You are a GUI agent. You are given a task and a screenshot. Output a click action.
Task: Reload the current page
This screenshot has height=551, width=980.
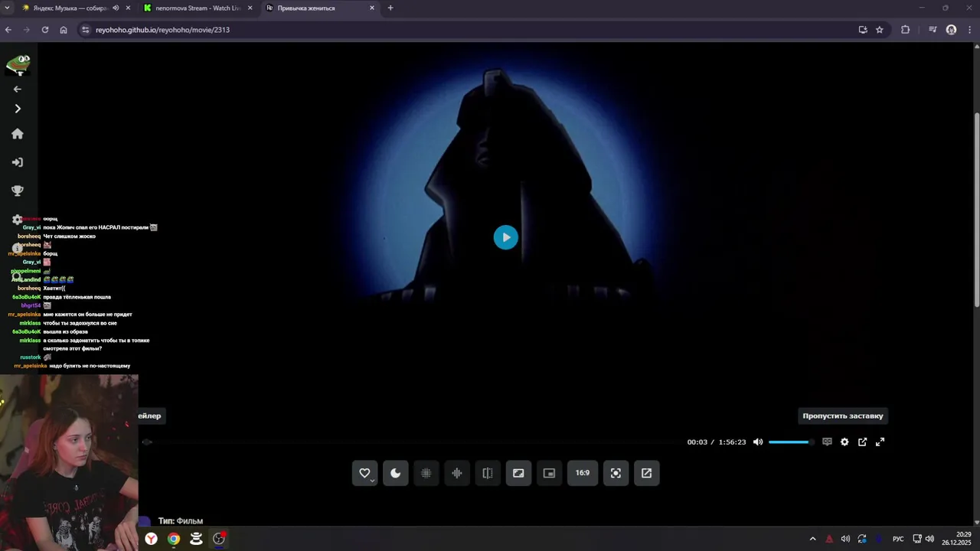45,30
